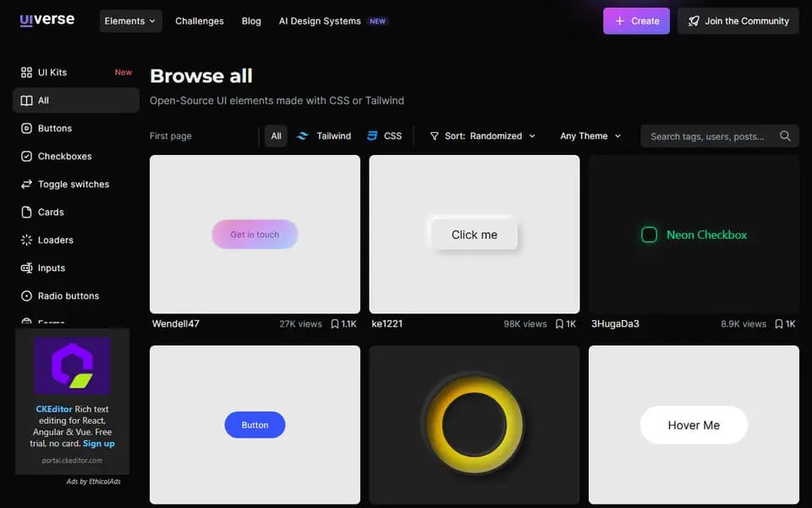
Task: Select Buttons category in sidebar
Action: (76, 129)
